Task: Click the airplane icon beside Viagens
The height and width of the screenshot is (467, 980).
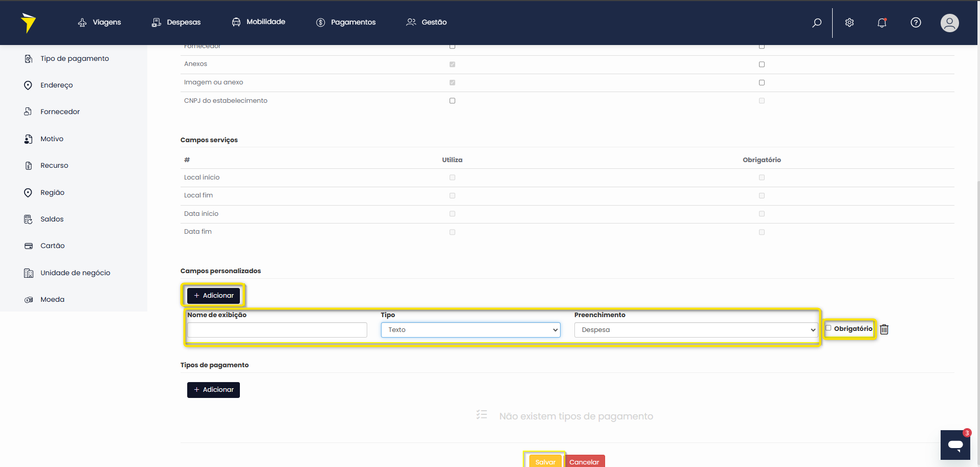Action: [82, 23]
